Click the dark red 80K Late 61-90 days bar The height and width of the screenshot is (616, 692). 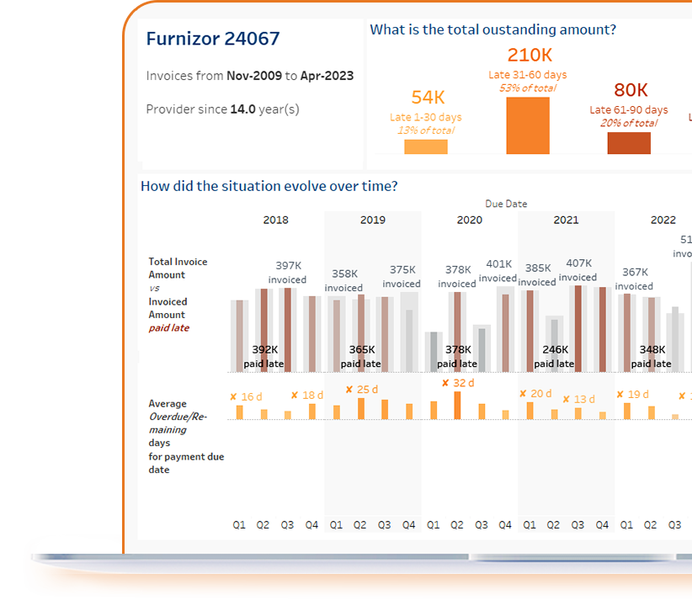click(629, 145)
